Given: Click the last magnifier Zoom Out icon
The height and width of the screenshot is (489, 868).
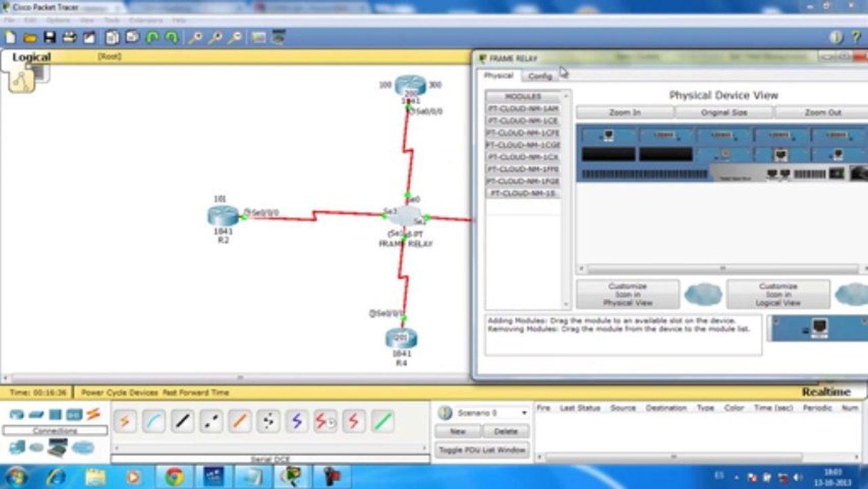Looking at the screenshot, I should coord(235,37).
